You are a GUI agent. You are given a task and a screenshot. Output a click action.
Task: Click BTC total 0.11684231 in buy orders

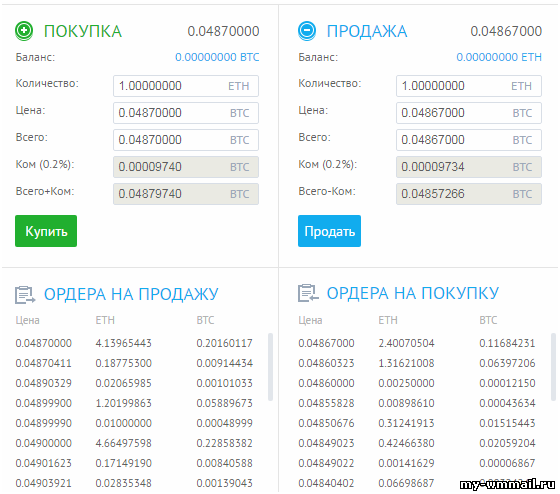click(x=508, y=343)
